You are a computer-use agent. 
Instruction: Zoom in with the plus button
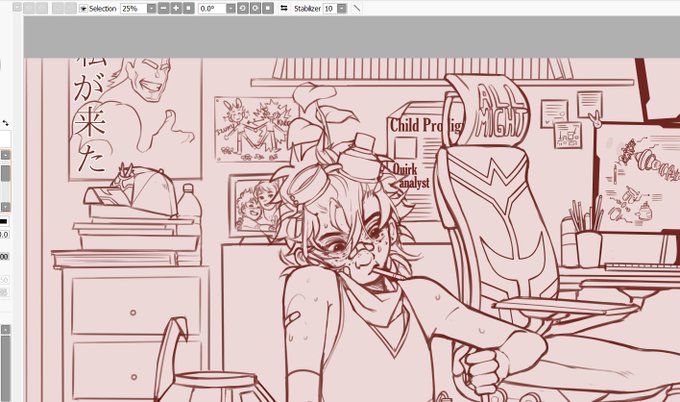[176, 9]
